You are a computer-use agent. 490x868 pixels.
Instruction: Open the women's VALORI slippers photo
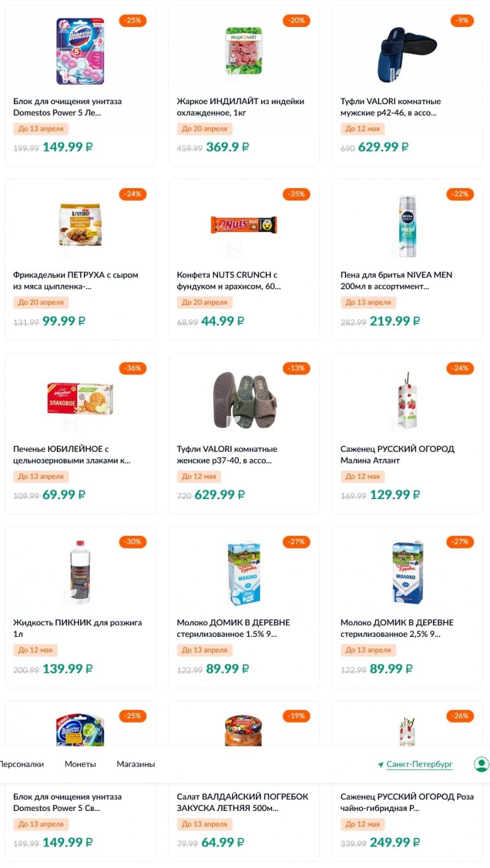[x=244, y=400]
